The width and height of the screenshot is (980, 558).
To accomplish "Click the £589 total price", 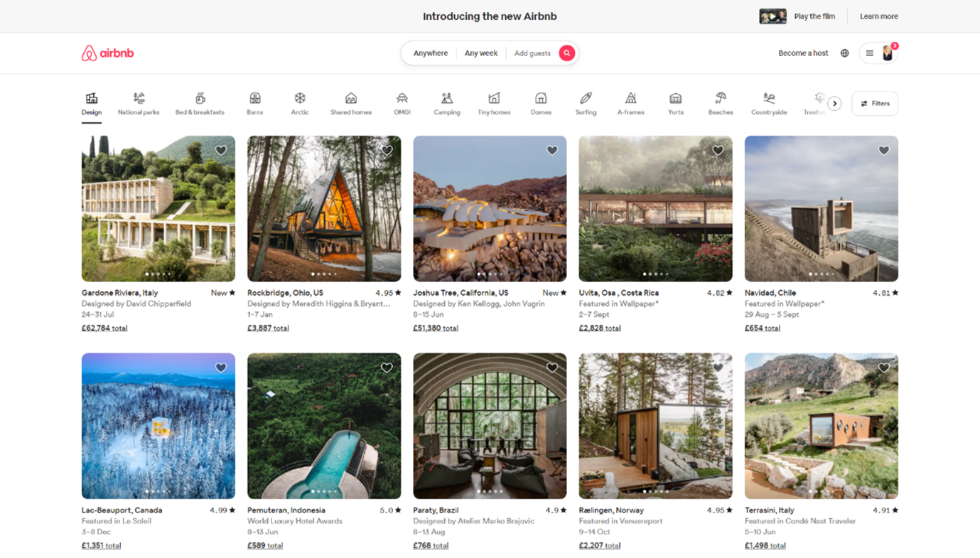I will pos(265,546).
